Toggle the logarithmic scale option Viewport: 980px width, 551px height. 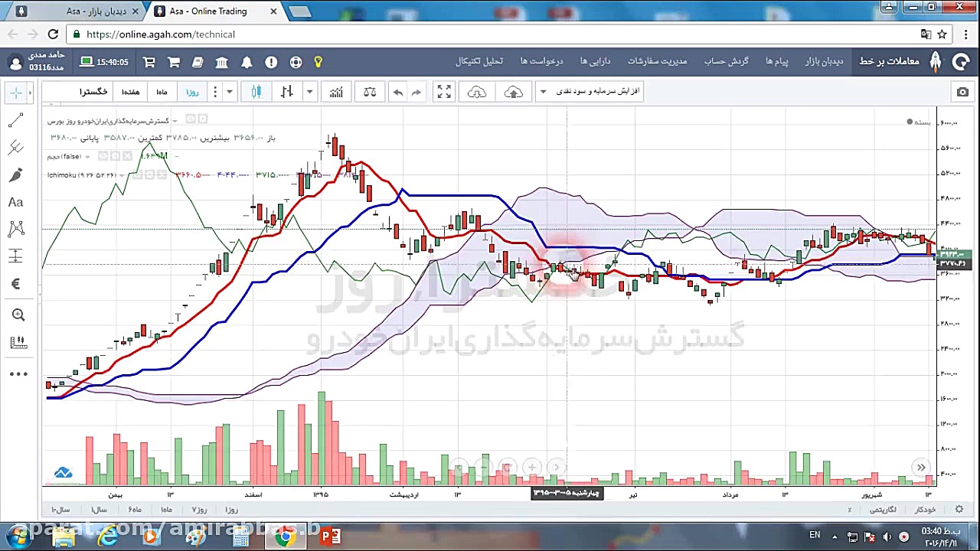[881, 510]
